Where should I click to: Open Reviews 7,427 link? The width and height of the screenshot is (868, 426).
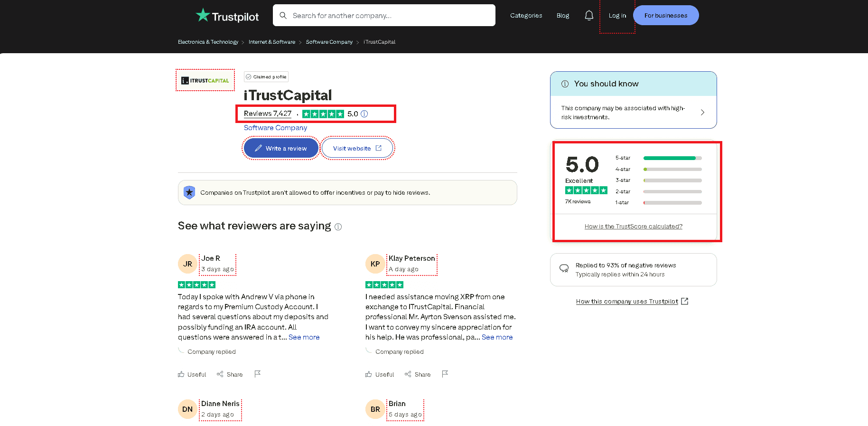click(x=268, y=114)
